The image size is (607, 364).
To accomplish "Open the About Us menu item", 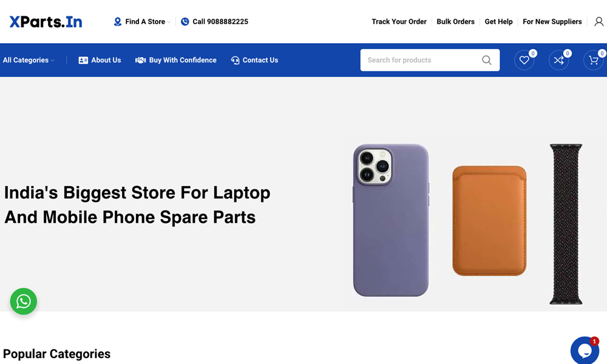I will (100, 60).
